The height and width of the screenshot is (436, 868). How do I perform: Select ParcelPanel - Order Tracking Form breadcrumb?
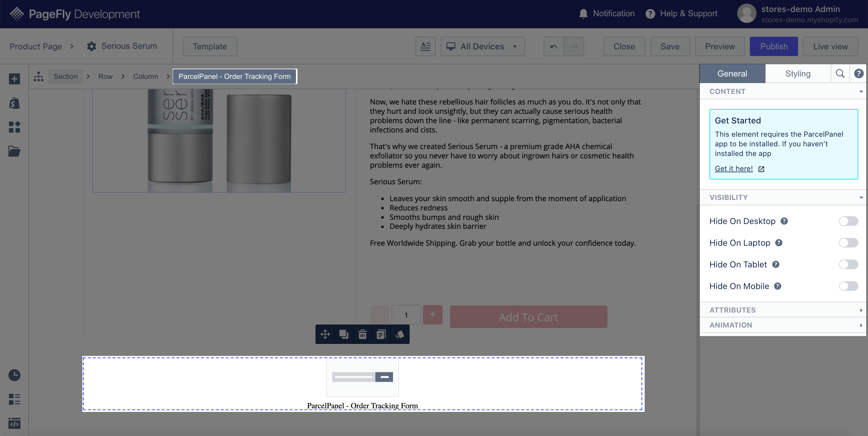pyautogui.click(x=234, y=76)
